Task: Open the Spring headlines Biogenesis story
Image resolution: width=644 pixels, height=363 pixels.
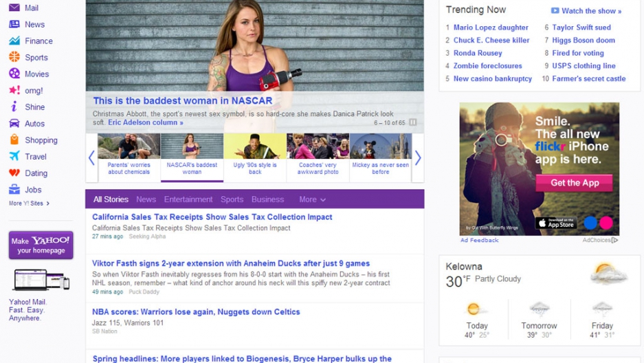Action: click(x=242, y=358)
